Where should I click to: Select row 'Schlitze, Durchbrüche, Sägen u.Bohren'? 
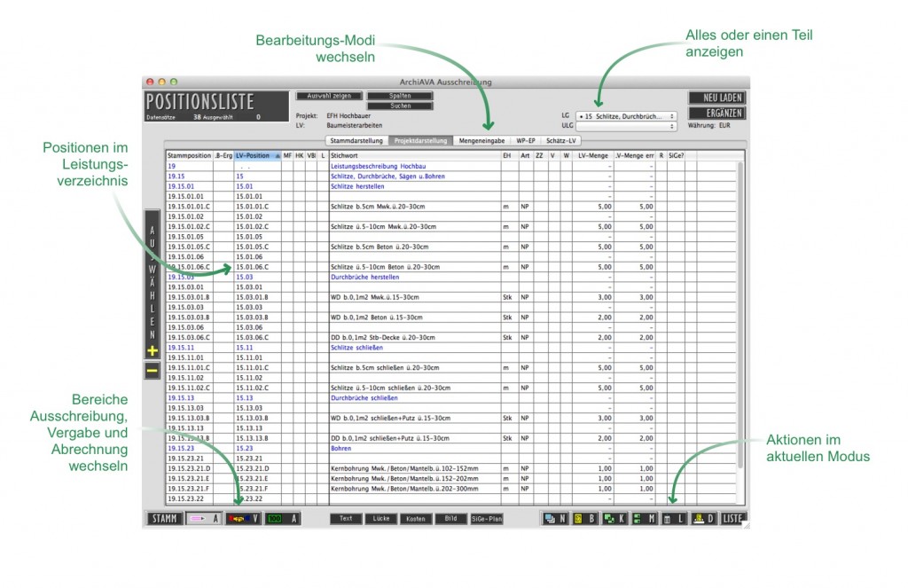click(x=450, y=176)
